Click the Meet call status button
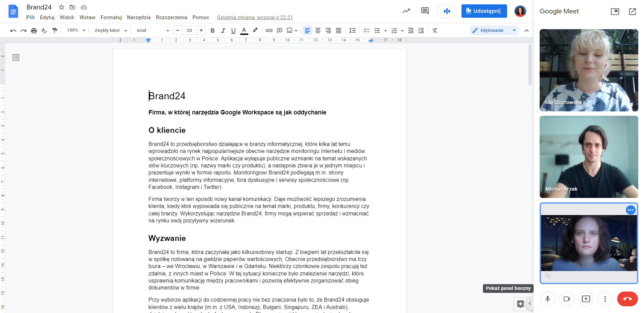The image size is (644, 313). (x=447, y=11)
